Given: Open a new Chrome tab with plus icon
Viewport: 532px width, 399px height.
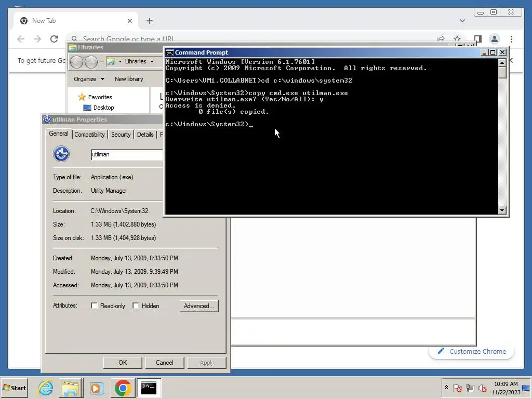Looking at the screenshot, I should (150, 21).
